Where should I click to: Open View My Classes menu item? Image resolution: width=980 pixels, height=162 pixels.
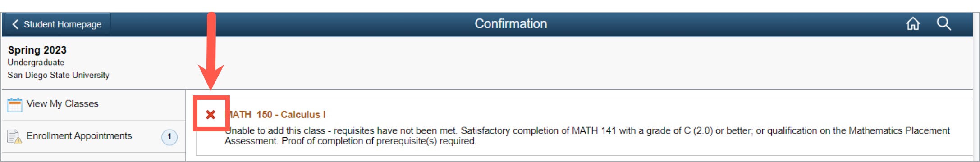[x=94, y=104]
